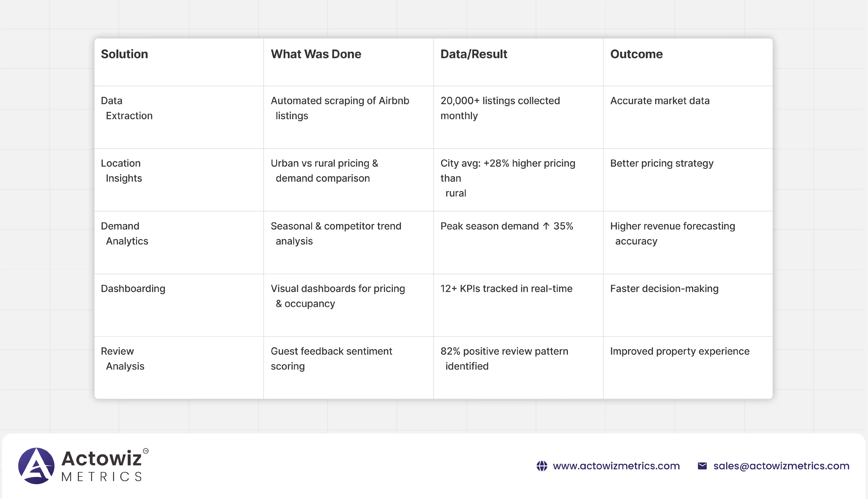Select the Solution column header

point(124,54)
